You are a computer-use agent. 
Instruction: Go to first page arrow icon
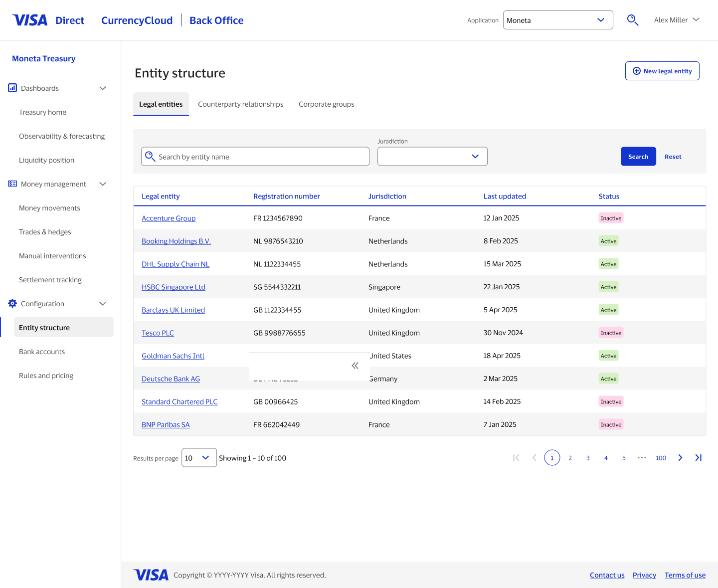click(x=516, y=457)
